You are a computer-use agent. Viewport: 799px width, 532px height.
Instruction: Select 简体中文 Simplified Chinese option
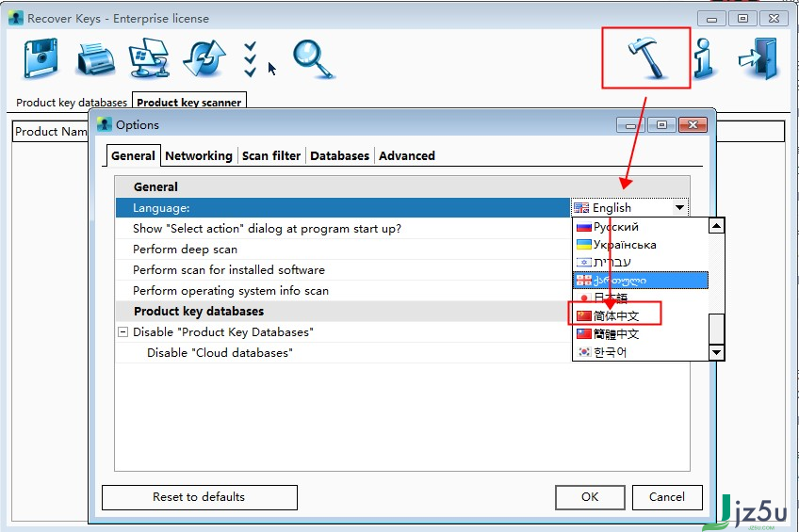(641, 316)
